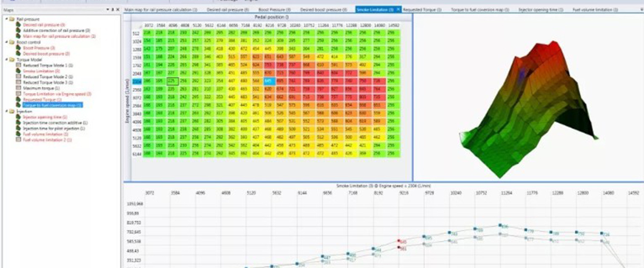Select the outlined 225 cell in row 2304
The image size is (644, 268).
pyautogui.click(x=172, y=80)
